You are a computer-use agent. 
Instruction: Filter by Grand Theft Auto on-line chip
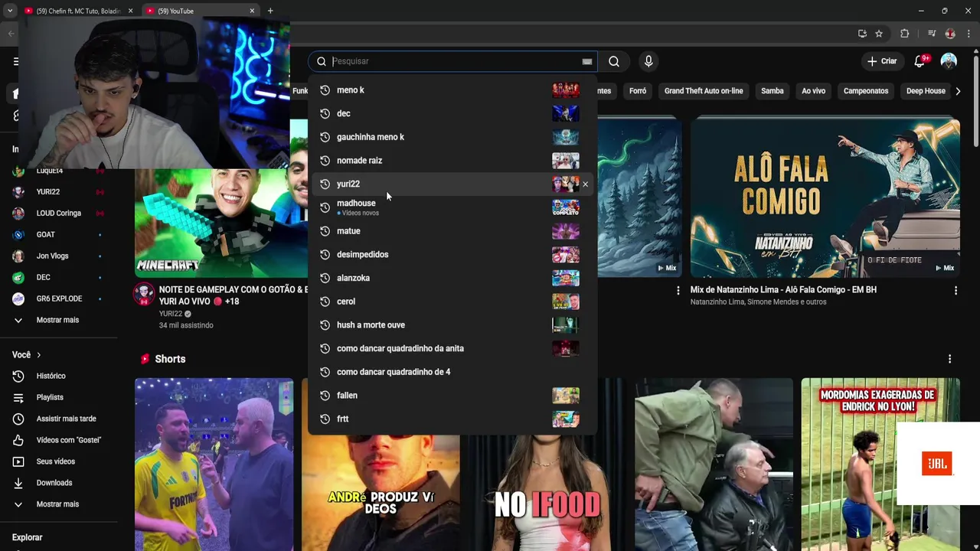tap(704, 91)
